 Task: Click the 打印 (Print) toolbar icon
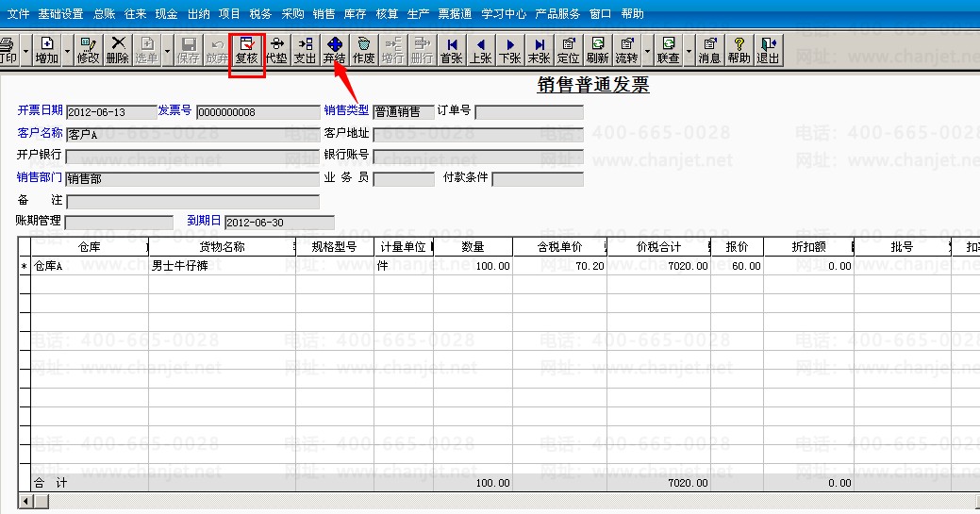(x=8, y=50)
